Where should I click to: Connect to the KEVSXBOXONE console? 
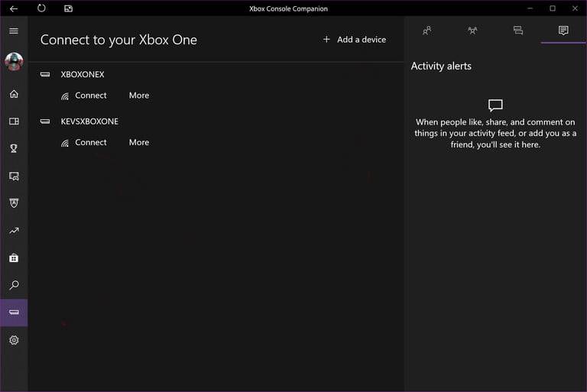point(84,142)
